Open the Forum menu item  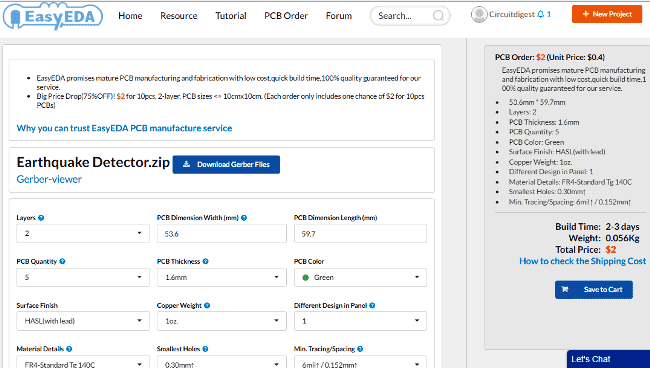339,16
